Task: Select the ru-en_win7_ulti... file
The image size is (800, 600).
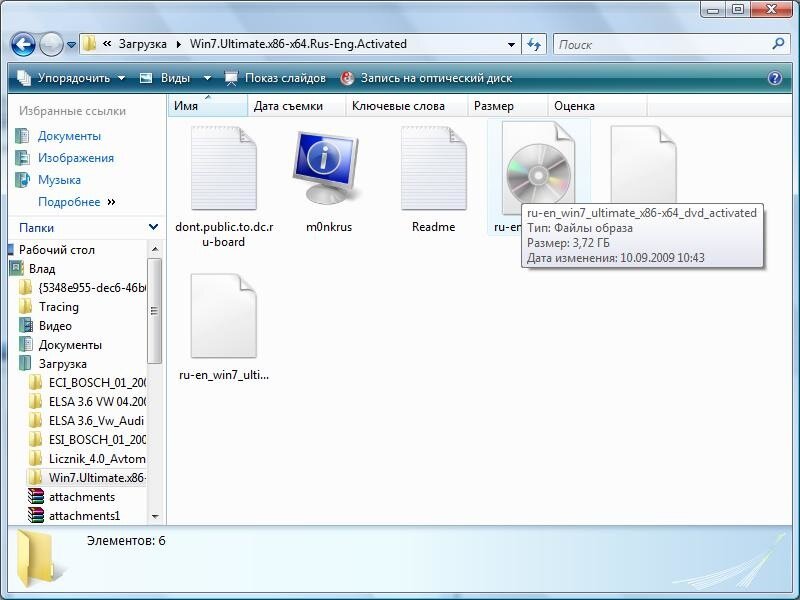Action: point(224,327)
